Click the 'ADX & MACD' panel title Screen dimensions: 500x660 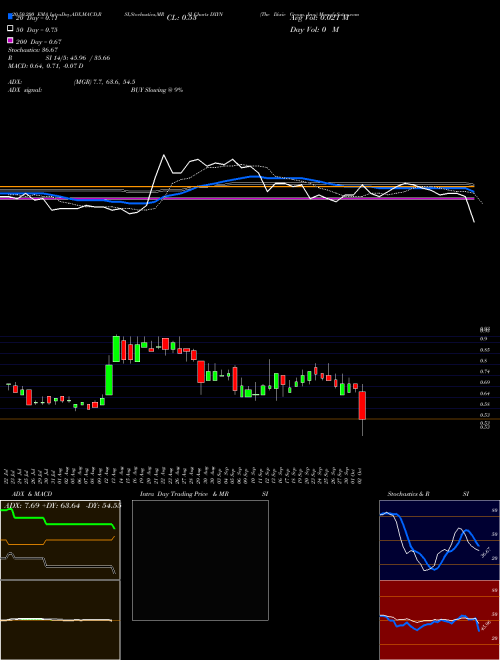(32, 494)
